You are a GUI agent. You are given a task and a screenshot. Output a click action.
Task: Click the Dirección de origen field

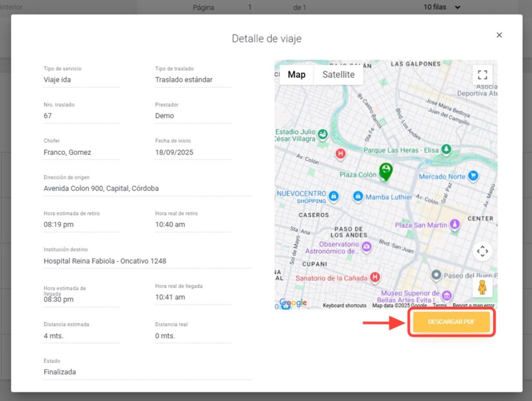[x=148, y=189]
